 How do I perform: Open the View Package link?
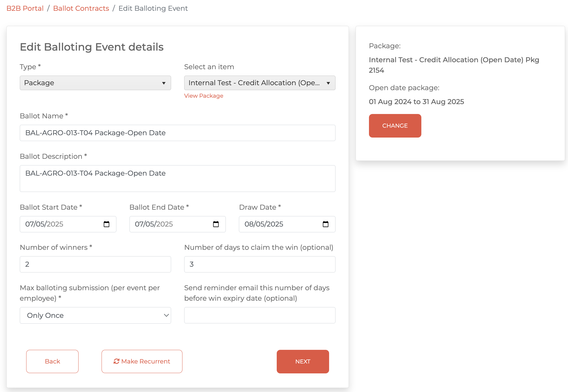click(203, 96)
